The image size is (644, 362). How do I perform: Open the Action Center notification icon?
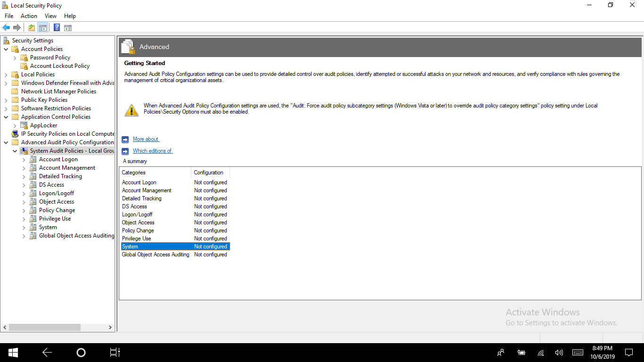click(629, 352)
